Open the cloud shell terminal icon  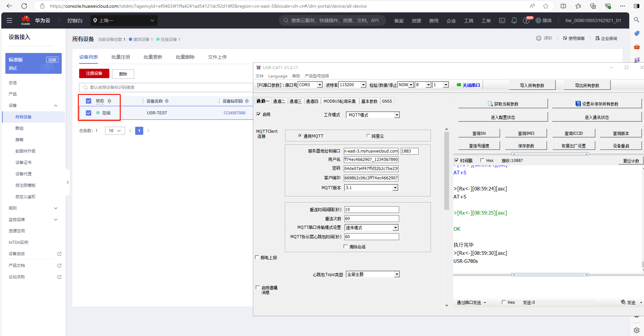pos(502,20)
